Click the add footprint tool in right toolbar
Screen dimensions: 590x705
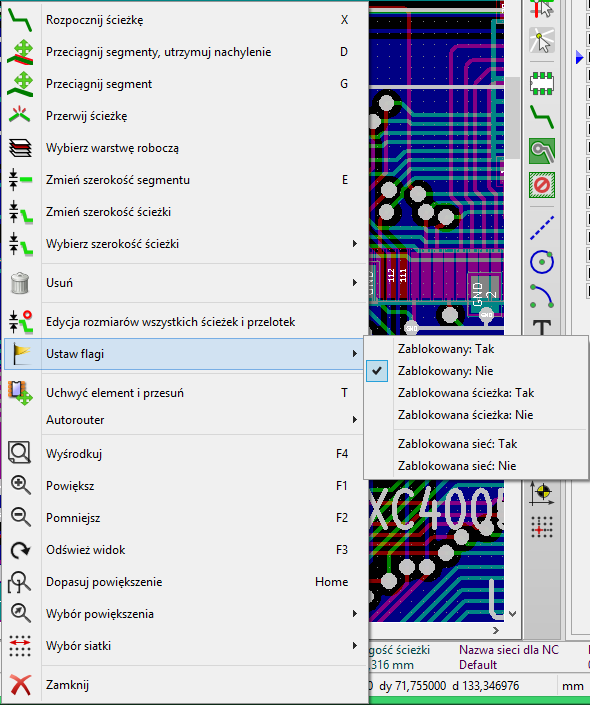pos(541,84)
